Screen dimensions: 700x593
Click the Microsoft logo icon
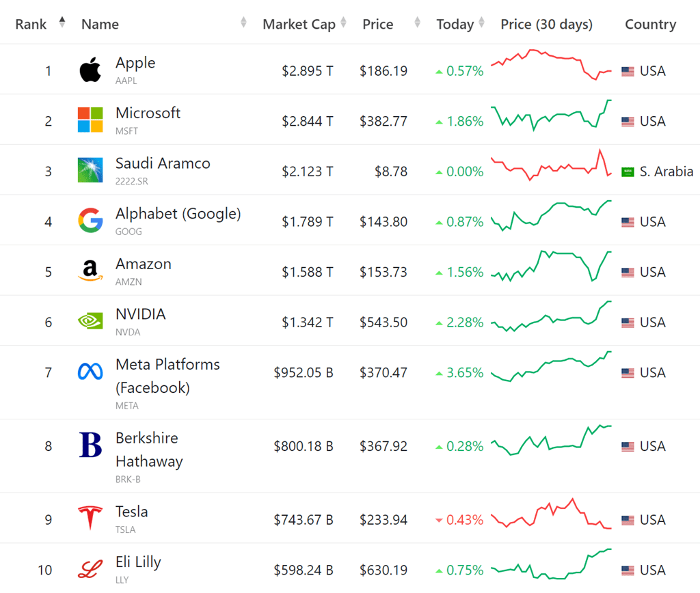click(90, 119)
